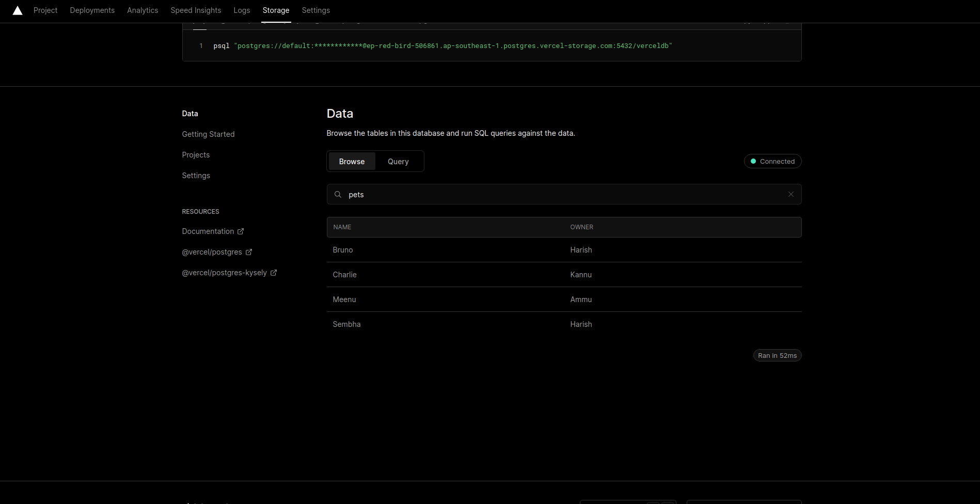Click the Ran in 52ms badge
This screenshot has width=980, height=504.
[x=778, y=356]
